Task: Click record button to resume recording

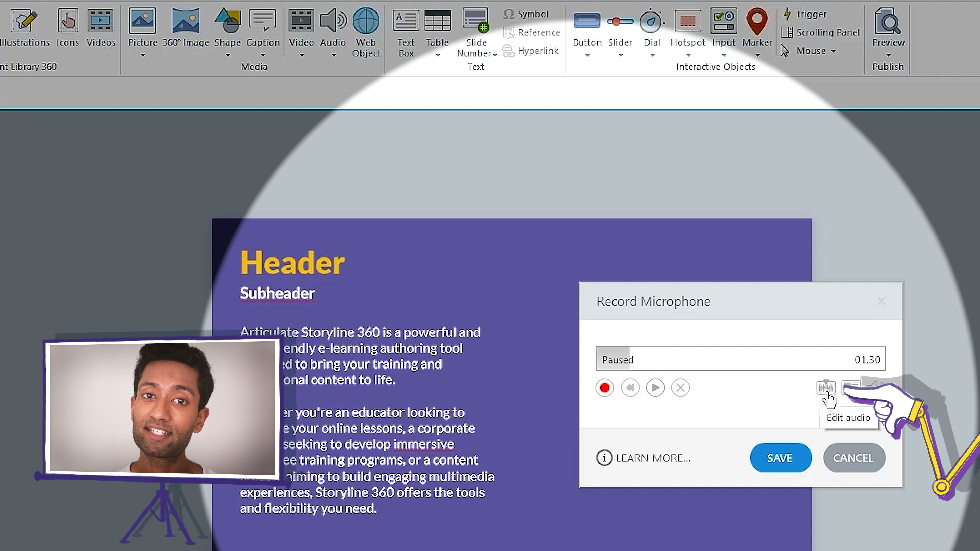Action: (x=604, y=387)
